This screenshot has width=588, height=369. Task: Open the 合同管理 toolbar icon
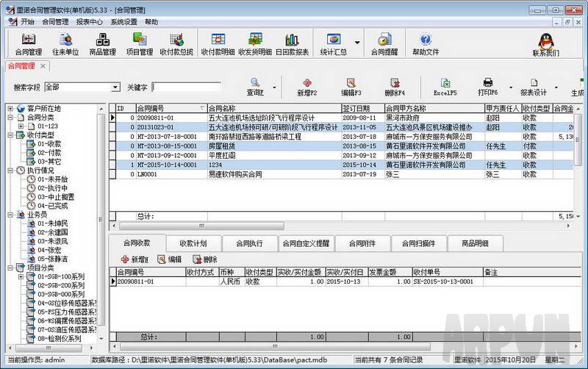point(28,43)
